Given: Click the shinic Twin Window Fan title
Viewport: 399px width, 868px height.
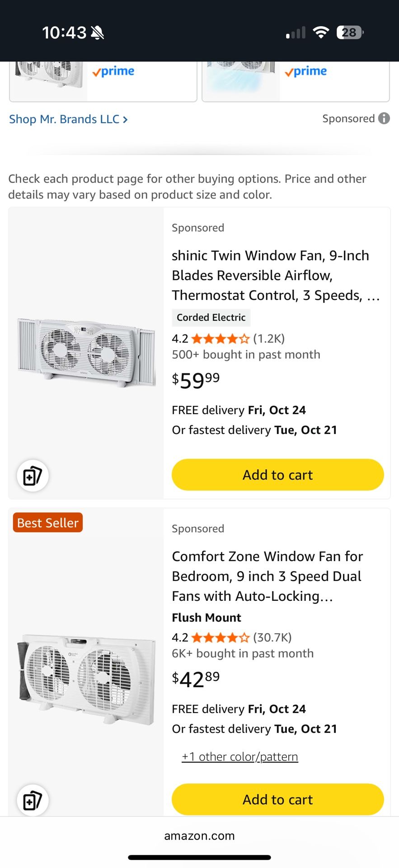Looking at the screenshot, I should [x=271, y=275].
